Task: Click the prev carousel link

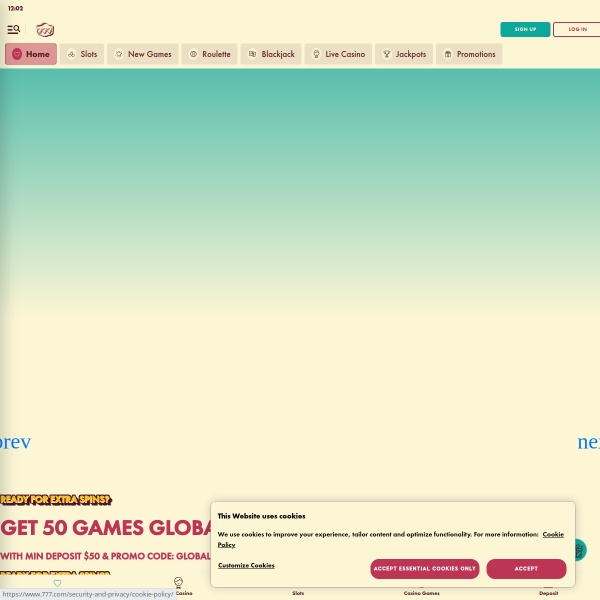Action: 15,442
